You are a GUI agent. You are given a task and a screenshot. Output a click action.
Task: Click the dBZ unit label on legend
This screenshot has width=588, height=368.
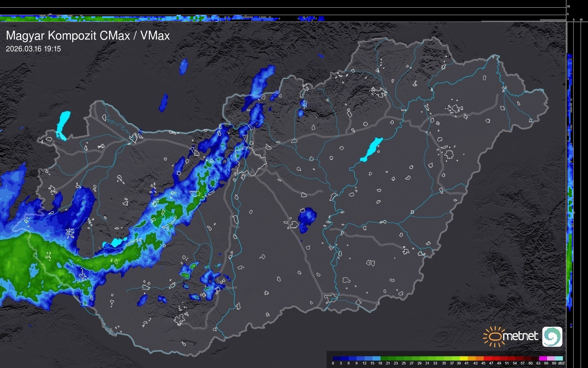point(561,363)
